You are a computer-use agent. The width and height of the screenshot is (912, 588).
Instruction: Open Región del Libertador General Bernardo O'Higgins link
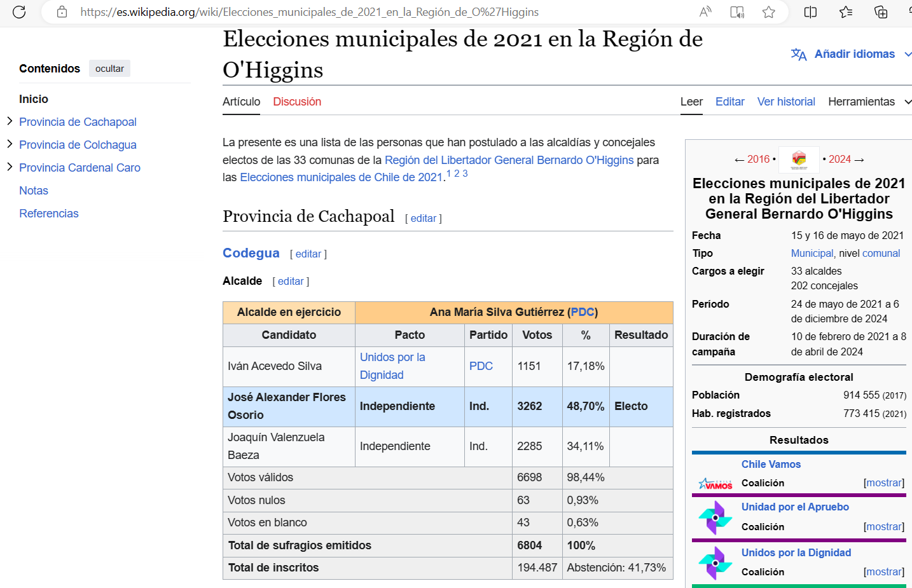(x=509, y=160)
